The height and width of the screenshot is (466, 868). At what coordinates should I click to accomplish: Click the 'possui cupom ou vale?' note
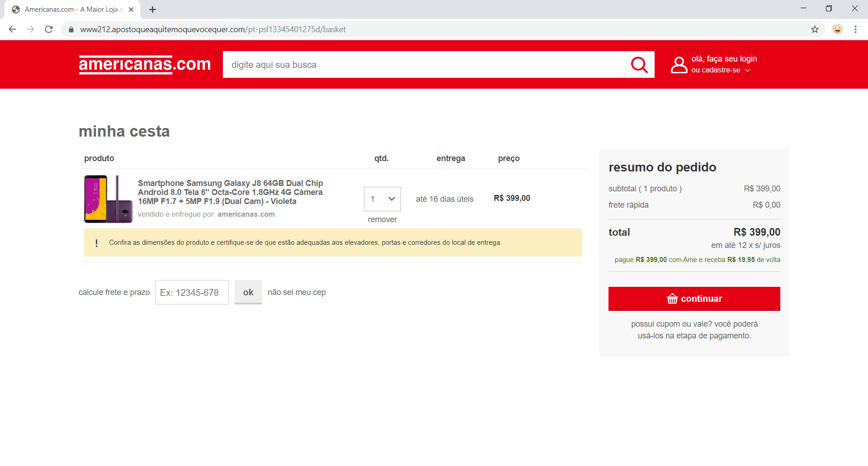tap(694, 330)
